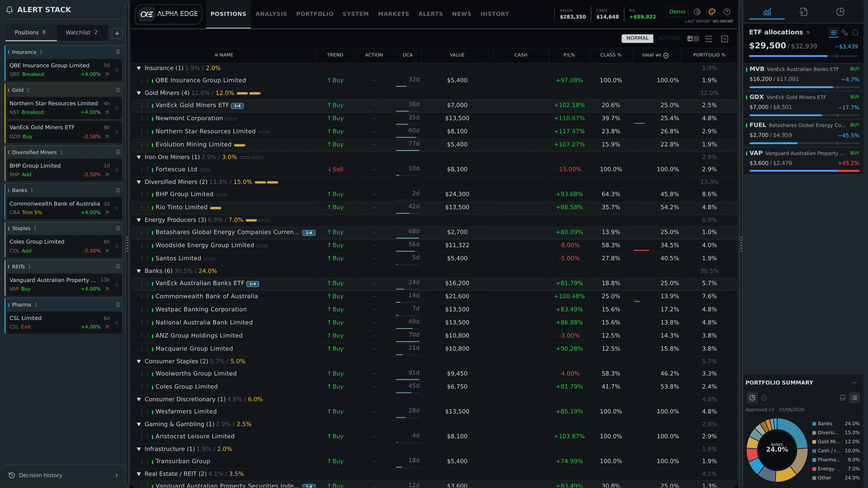Switch to Watchlist tab in Alert Stack
868x488 pixels.
point(82,33)
